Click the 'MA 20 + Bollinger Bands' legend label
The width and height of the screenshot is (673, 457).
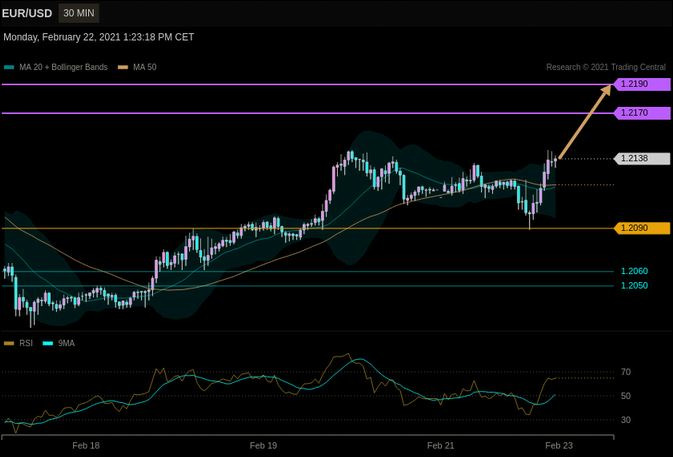coord(63,67)
